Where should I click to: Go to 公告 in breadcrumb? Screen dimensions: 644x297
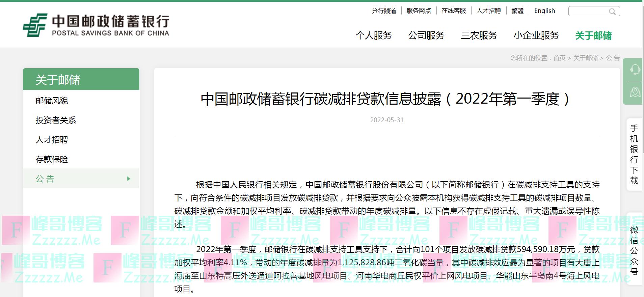(613, 58)
